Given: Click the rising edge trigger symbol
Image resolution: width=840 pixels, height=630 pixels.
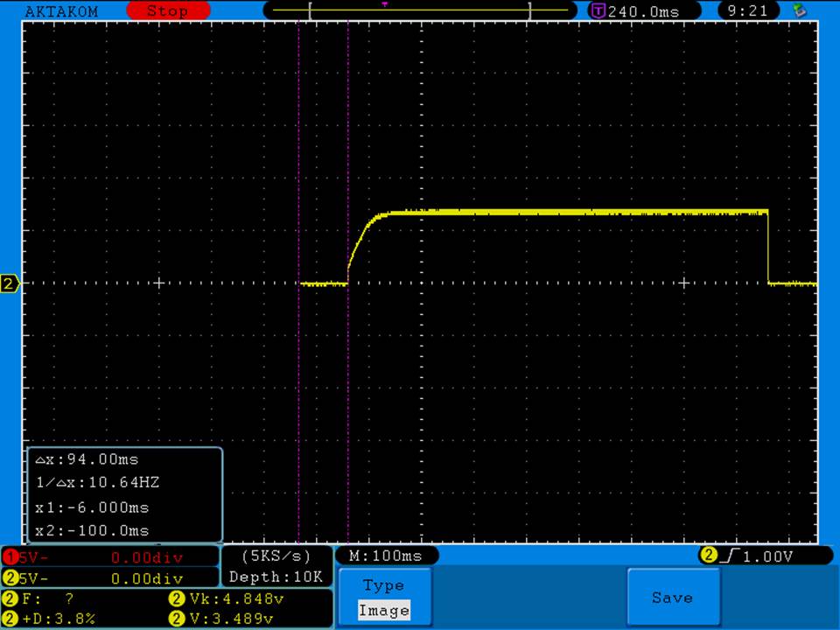Looking at the screenshot, I should [x=730, y=556].
